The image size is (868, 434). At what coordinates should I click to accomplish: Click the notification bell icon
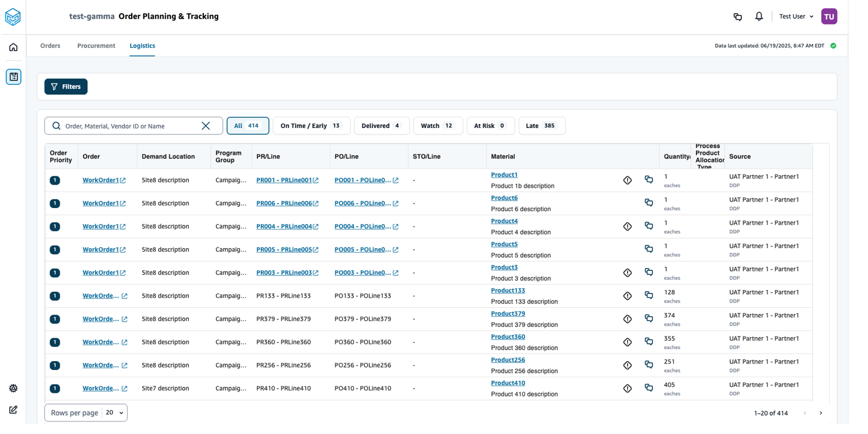[759, 17]
